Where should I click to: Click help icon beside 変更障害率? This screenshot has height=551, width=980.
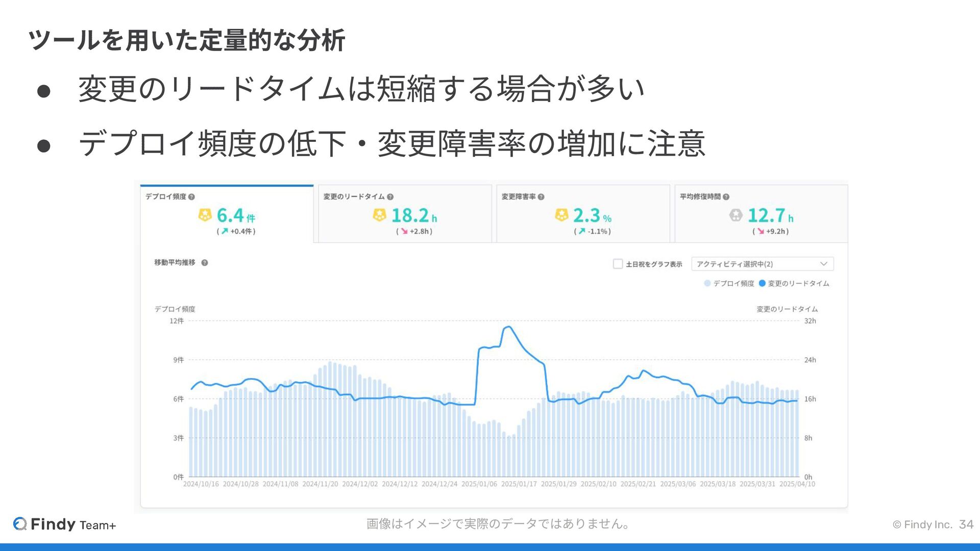(x=541, y=197)
